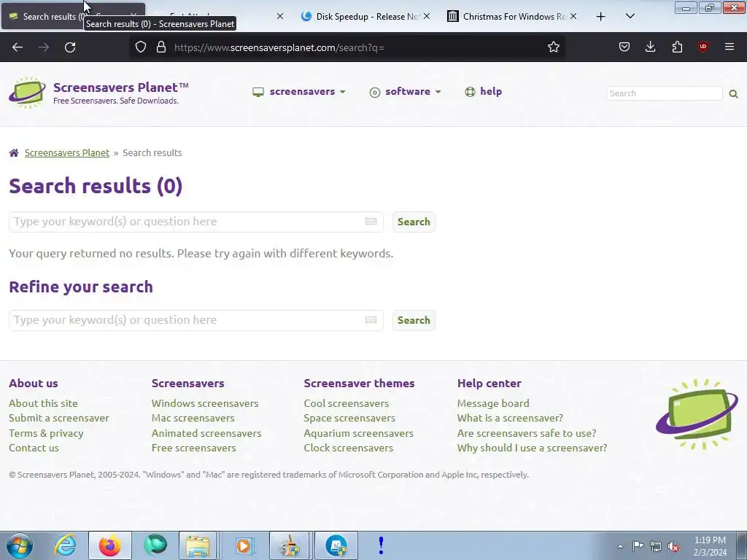Click the taskbar clock showing 1:19 PM

tap(710, 546)
